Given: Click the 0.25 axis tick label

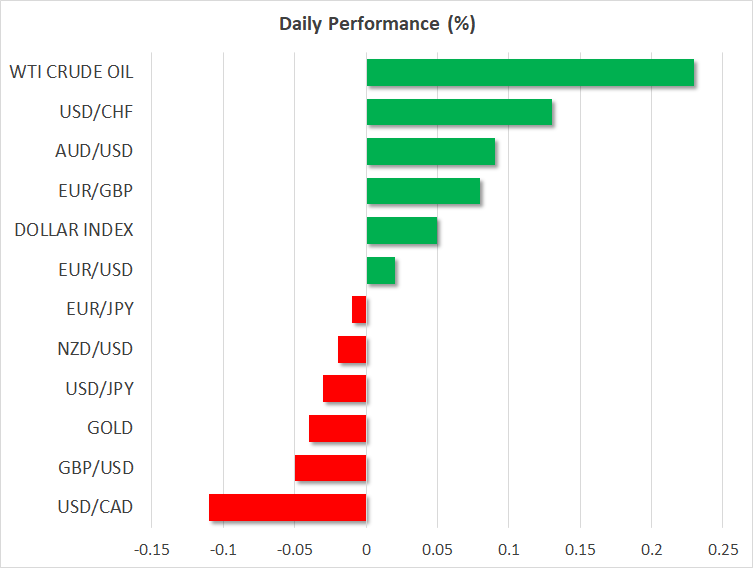Looking at the screenshot, I should coord(722,549).
